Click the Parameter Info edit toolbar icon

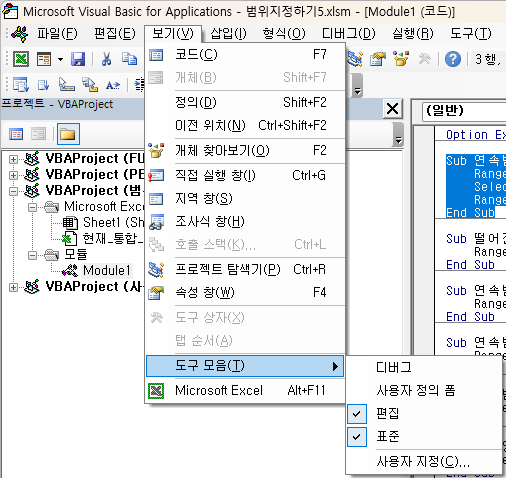90,85
